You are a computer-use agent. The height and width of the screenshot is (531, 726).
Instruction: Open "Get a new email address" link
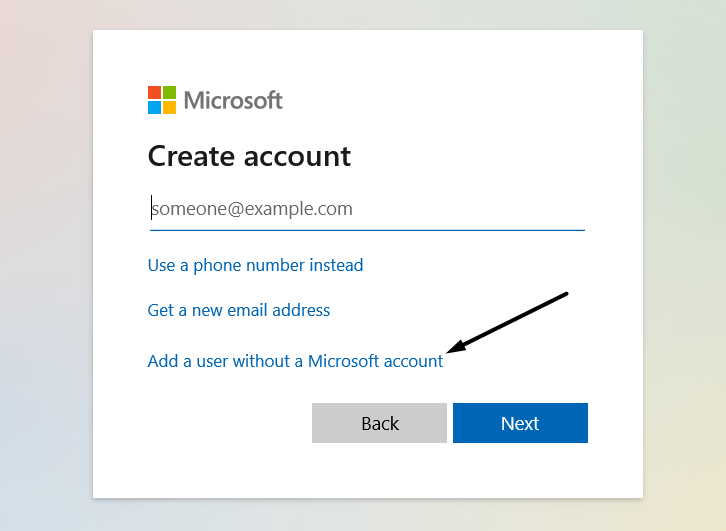click(238, 310)
